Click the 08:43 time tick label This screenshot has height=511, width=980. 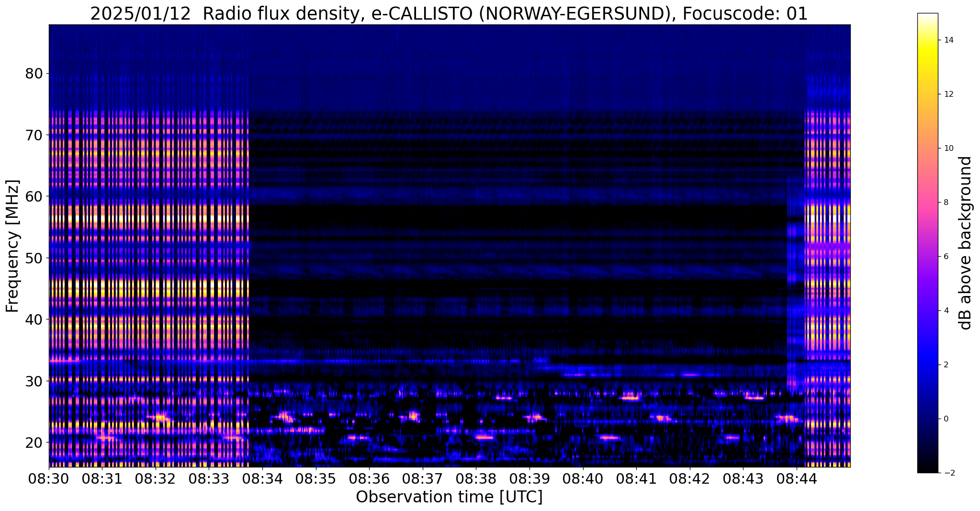coord(743,478)
